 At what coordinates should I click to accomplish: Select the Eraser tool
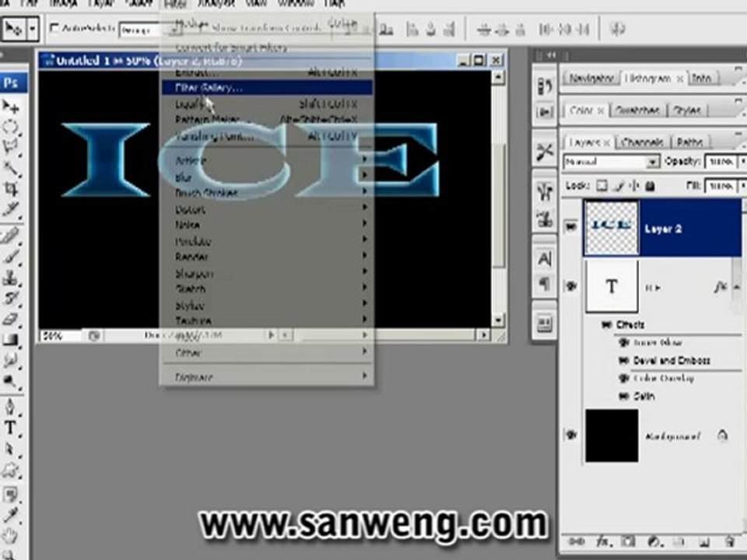coord(10,319)
